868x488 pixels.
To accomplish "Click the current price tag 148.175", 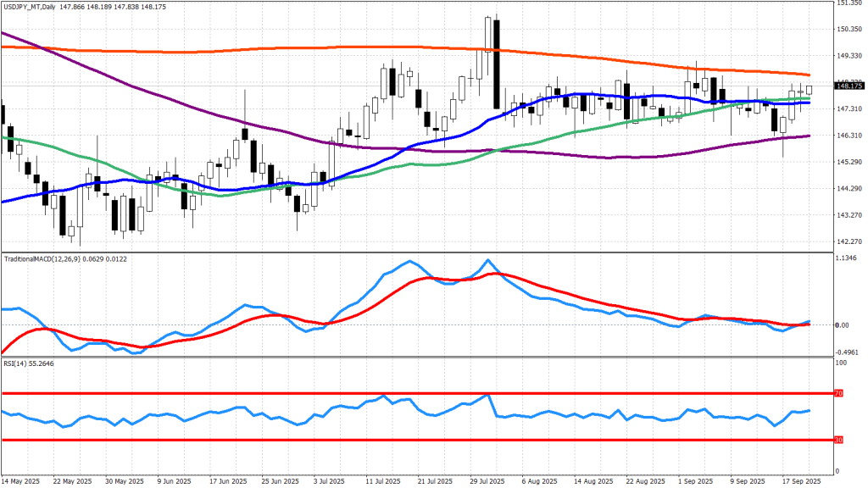I will click(x=849, y=86).
